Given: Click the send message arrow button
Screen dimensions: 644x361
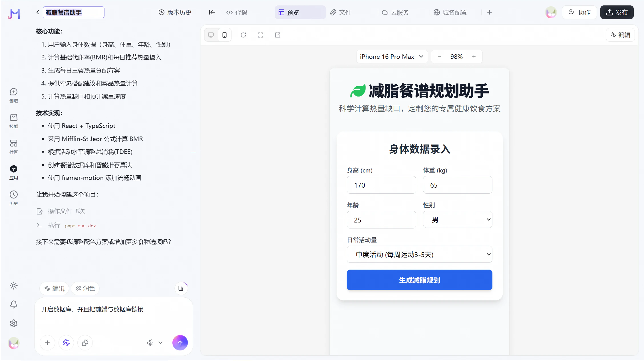Looking at the screenshot, I should (180, 342).
